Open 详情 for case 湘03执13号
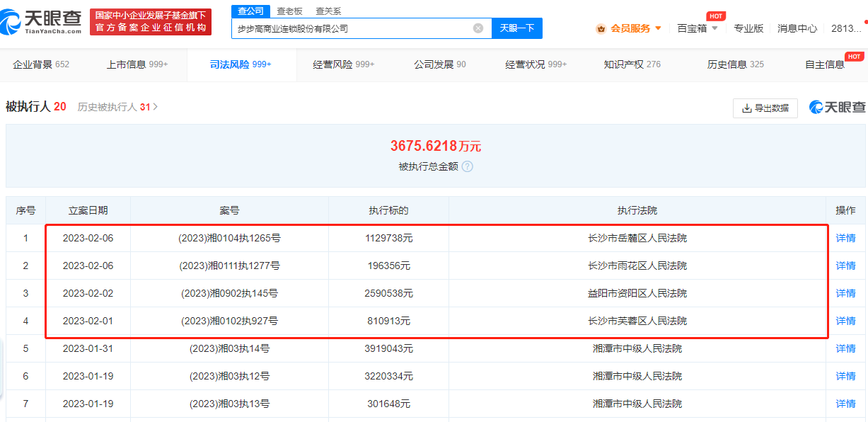 [845, 404]
